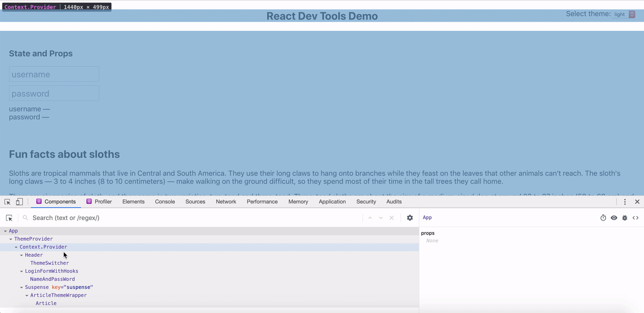Select the DevTools inspect element icon
Screen dimensions: 644x313
pyautogui.click(x=8, y=202)
